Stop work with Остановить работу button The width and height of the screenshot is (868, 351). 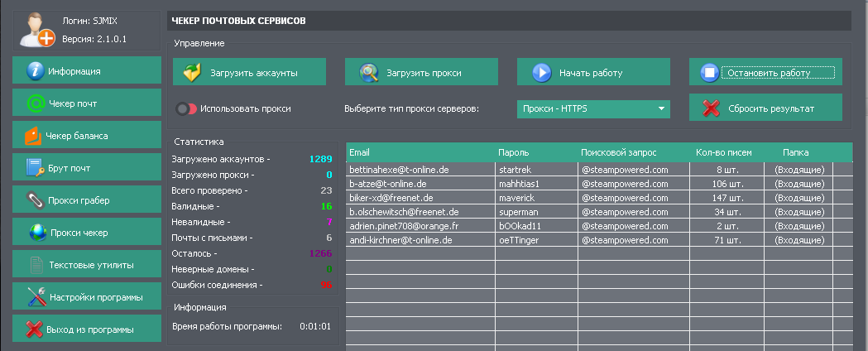[x=765, y=73]
